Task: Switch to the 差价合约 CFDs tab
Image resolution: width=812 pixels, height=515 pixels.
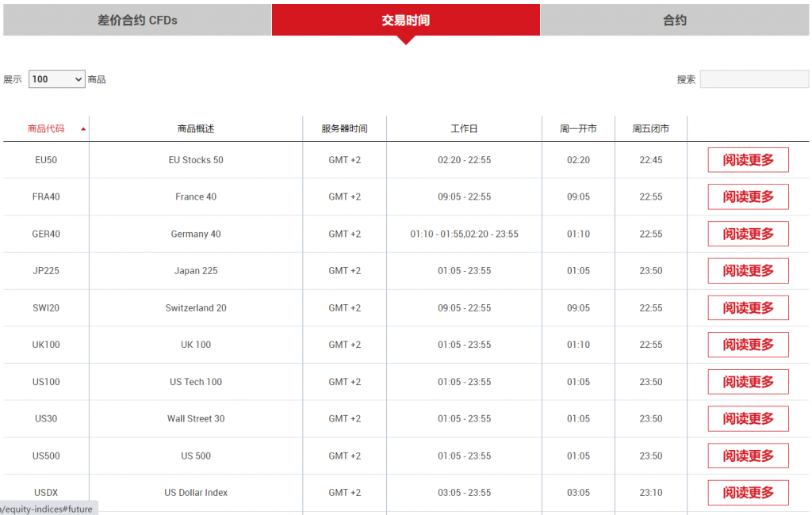Action: click(x=137, y=21)
